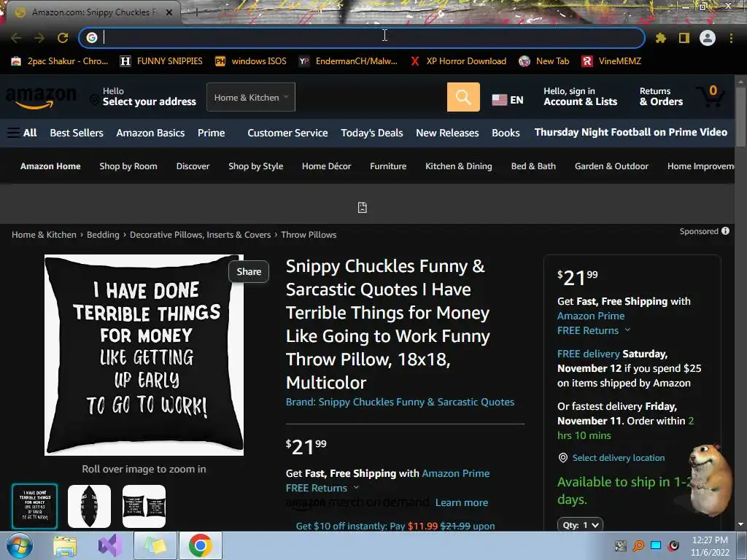This screenshot has width=747, height=560.
Task: Click the Sponsored info icon
Action: coord(725,231)
